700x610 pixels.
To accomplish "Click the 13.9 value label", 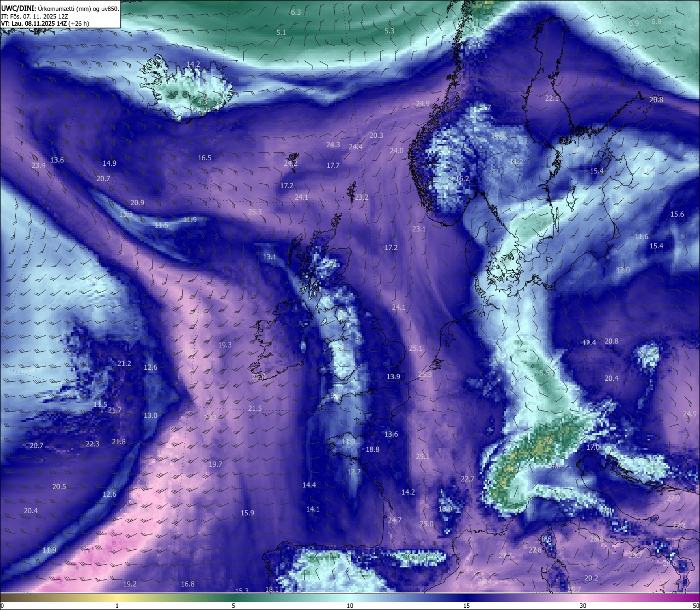I will 393,377.
